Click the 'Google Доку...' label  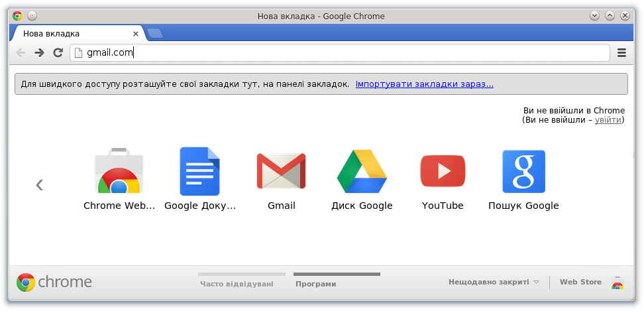(x=200, y=206)
